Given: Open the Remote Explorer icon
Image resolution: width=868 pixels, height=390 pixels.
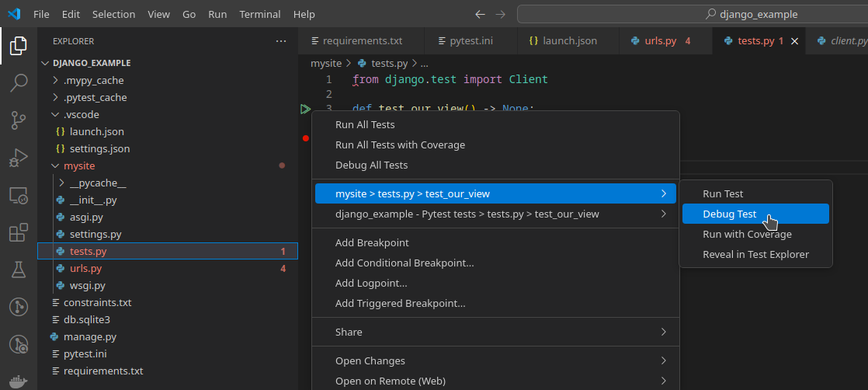Looking at the screenshot, I should [19, 195].
